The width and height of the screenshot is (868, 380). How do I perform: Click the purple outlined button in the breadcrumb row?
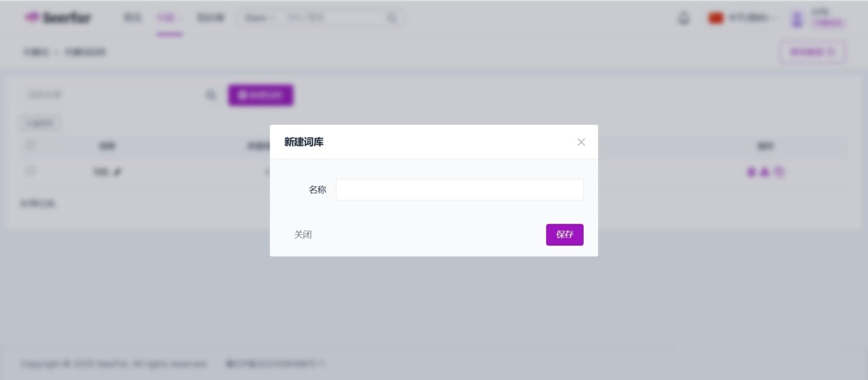tap(812, 51)
